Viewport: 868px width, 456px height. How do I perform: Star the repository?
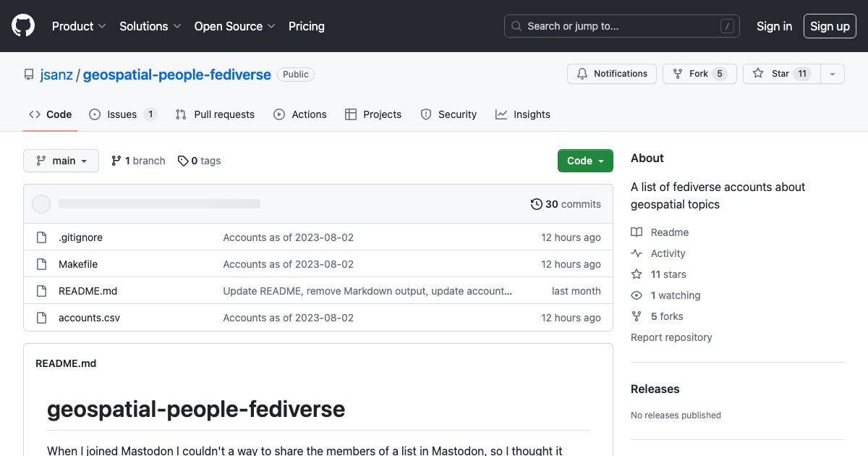point(780,73)
